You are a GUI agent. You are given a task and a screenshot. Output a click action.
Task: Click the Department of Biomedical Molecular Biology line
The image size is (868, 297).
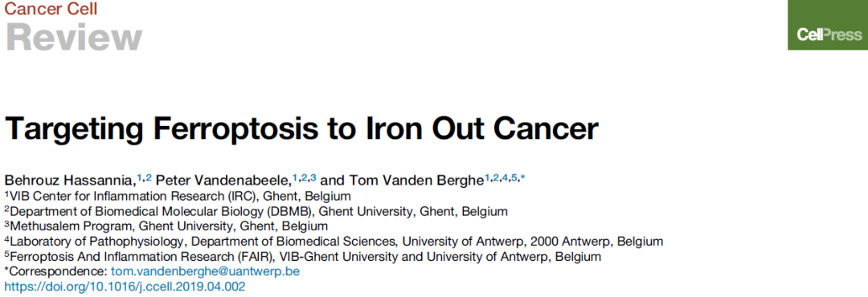[256, 211]
